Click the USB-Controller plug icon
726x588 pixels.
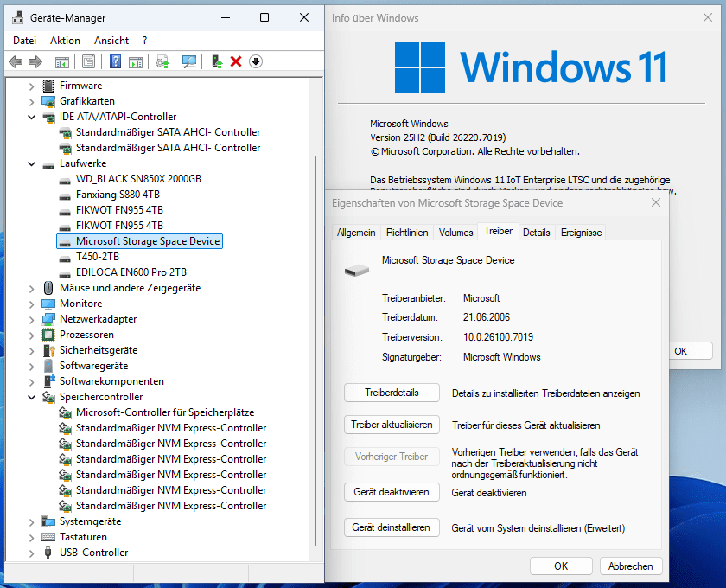coord(48,553)
